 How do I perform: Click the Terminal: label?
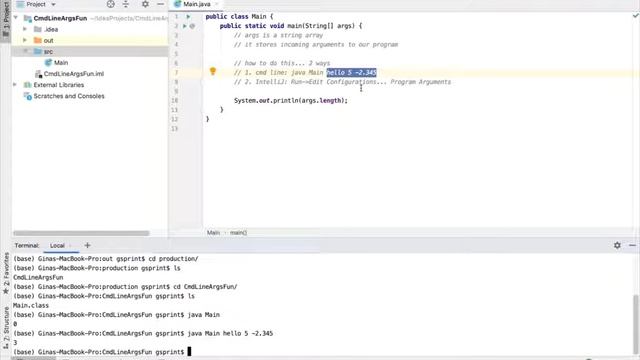coord(27,246)
